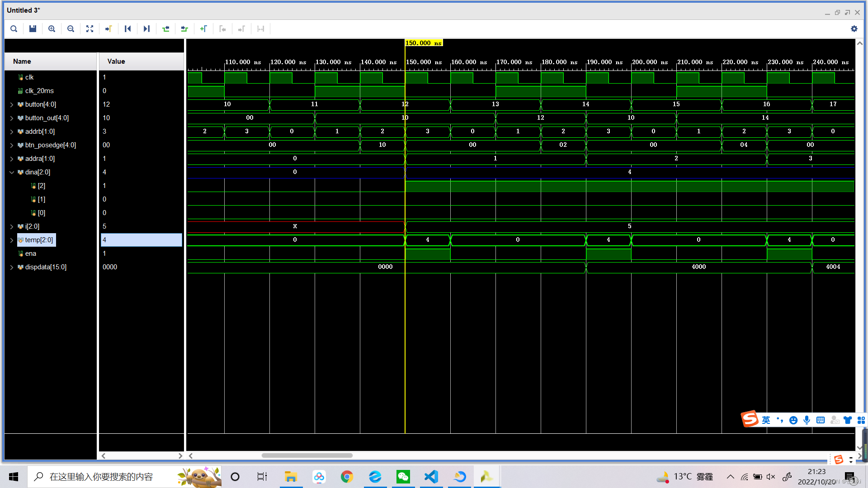Go to the last simulation time
868x488 pixels.
point(146,29)
